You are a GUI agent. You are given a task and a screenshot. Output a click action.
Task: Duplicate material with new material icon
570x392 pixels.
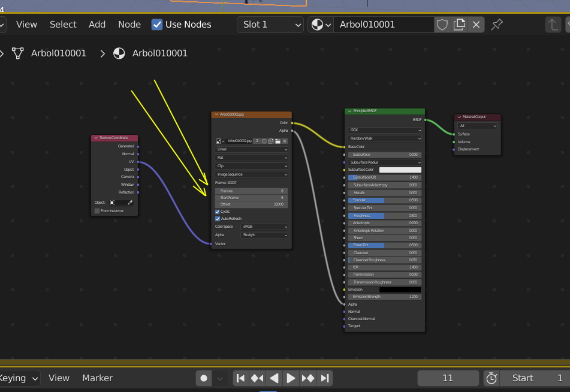click(459, 25)
